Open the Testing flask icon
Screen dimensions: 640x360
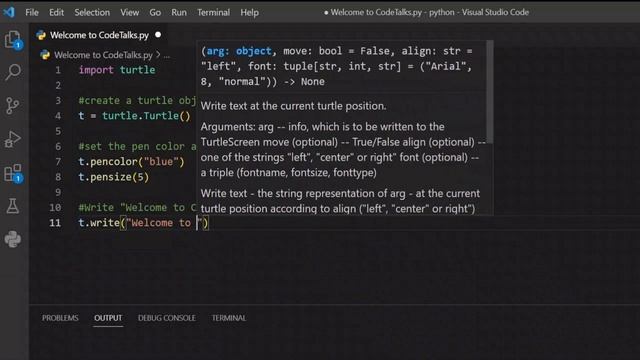coord(13,206)
